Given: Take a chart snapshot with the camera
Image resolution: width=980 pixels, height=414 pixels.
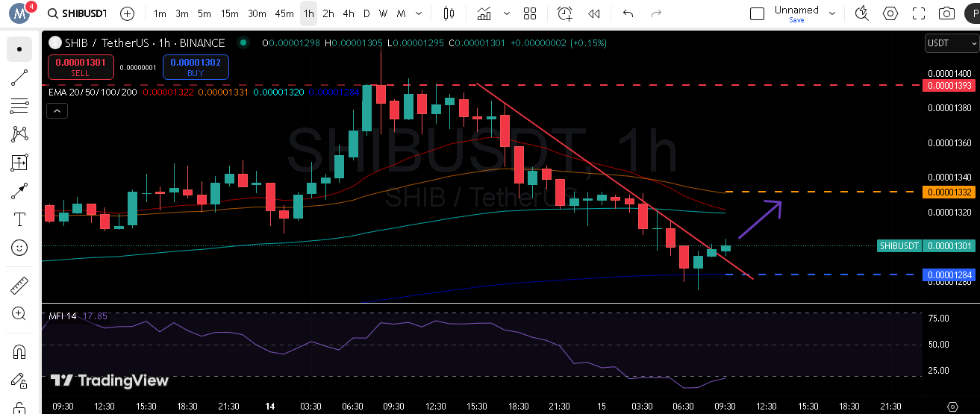Looking at the screenshot, I should point(946,13).
